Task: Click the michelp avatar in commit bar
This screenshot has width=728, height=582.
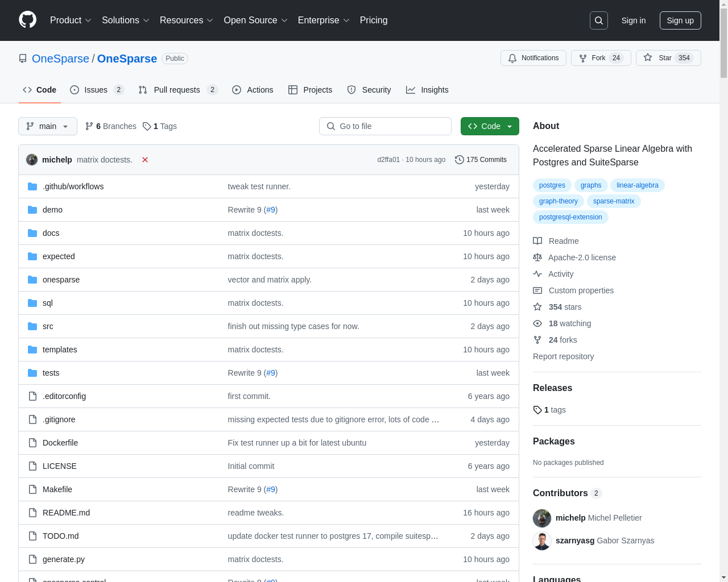Action: (32, 160)
